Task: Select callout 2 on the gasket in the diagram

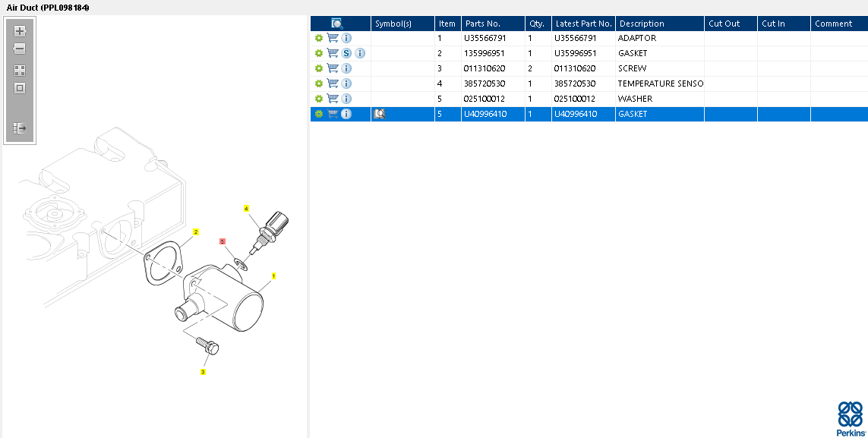Action: [195, 232]
